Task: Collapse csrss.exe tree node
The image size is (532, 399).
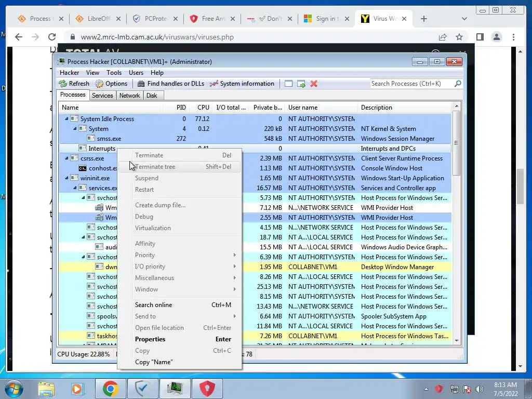Action: (66, 158)
